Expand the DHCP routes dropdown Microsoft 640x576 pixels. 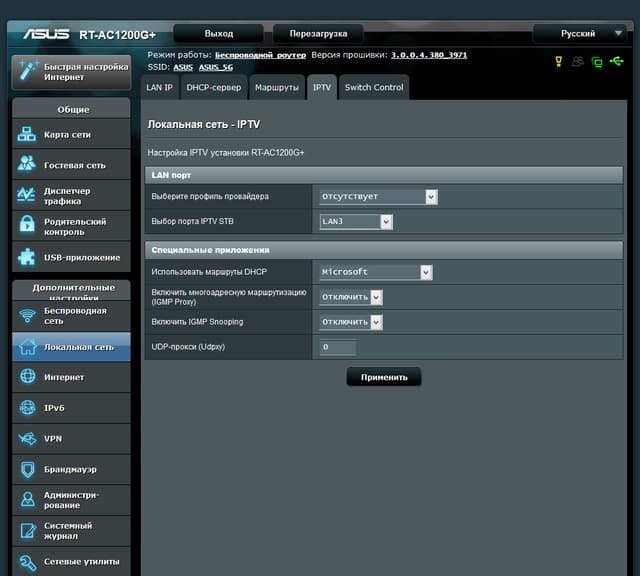pyautogui.click(x=376, y=272)
